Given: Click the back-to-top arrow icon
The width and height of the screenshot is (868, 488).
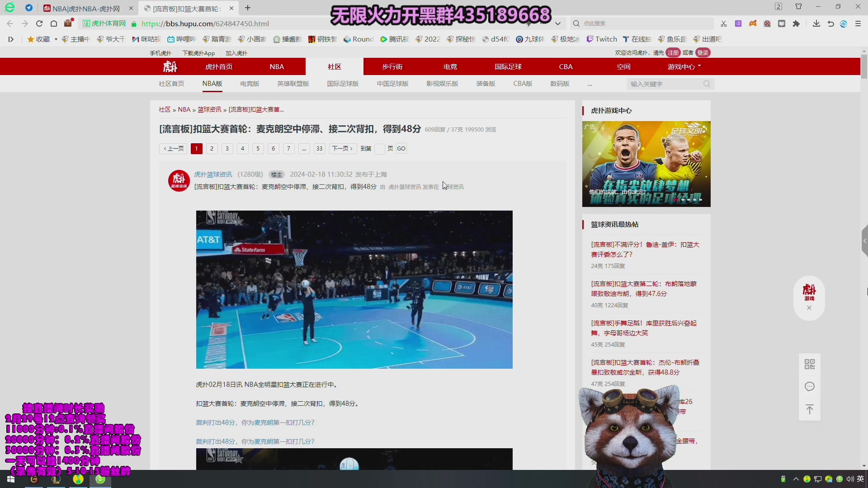Looking at the screenshot, I should pos(810,409).
